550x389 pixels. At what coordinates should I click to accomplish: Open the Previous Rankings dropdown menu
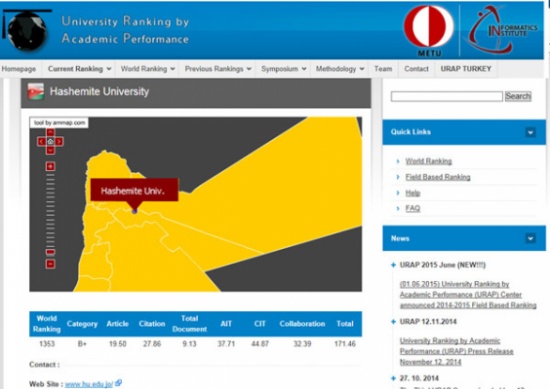(x=217, y=69)
